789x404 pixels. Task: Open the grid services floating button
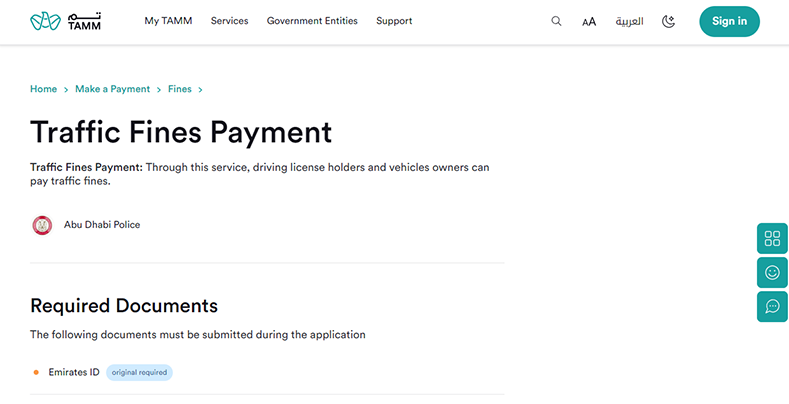(772, 238)
